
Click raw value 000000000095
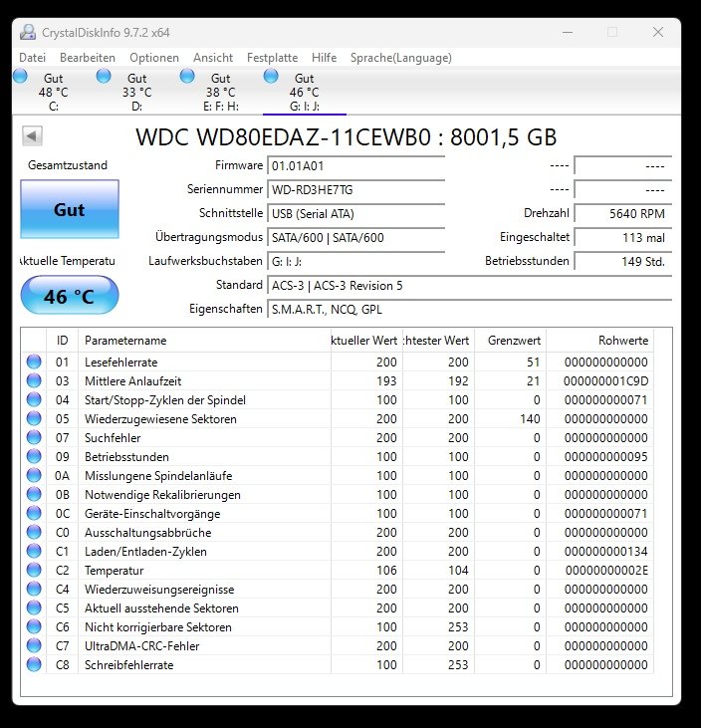coord(605,457)
